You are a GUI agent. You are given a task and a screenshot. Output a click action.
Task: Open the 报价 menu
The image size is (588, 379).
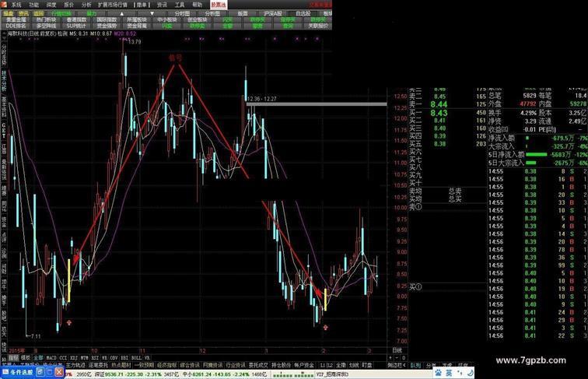[69, 5]
